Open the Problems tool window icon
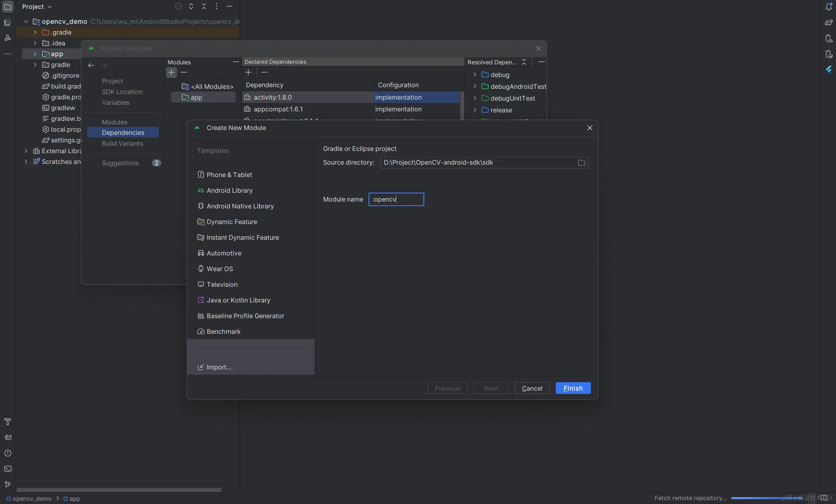 click(x=8, y=453)
